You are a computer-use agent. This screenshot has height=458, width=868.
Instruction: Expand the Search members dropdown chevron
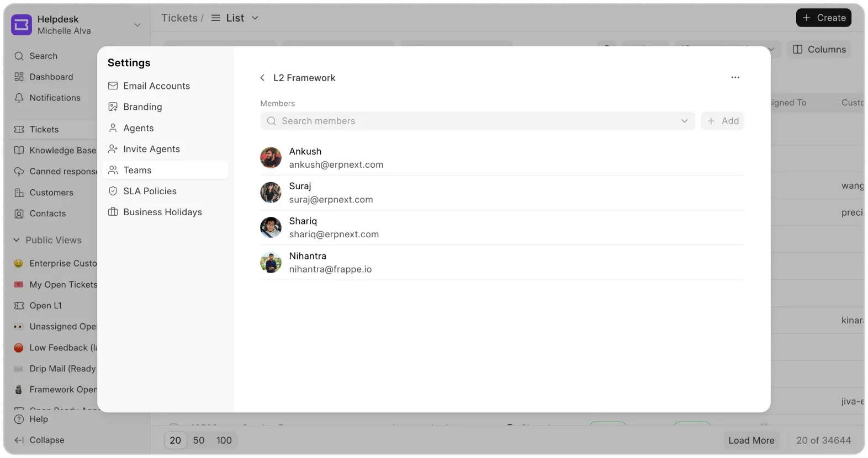coord(684,121)
